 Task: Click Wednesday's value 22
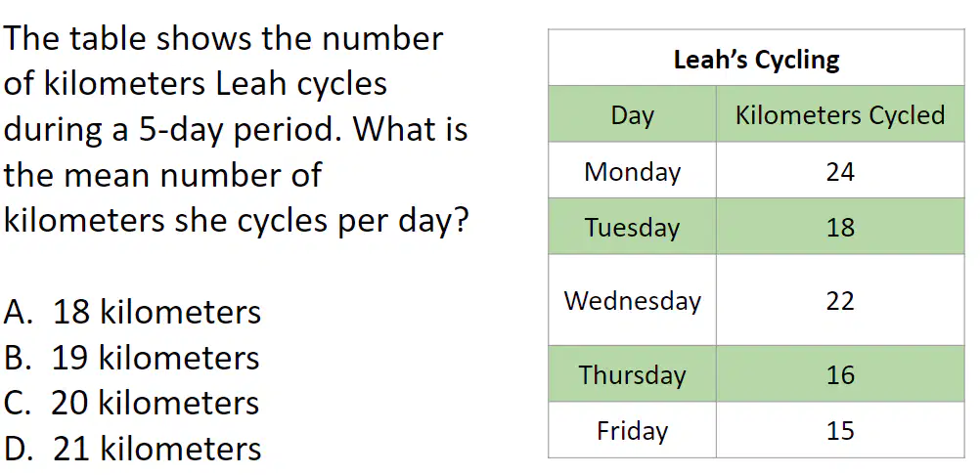tap(840, 301)
